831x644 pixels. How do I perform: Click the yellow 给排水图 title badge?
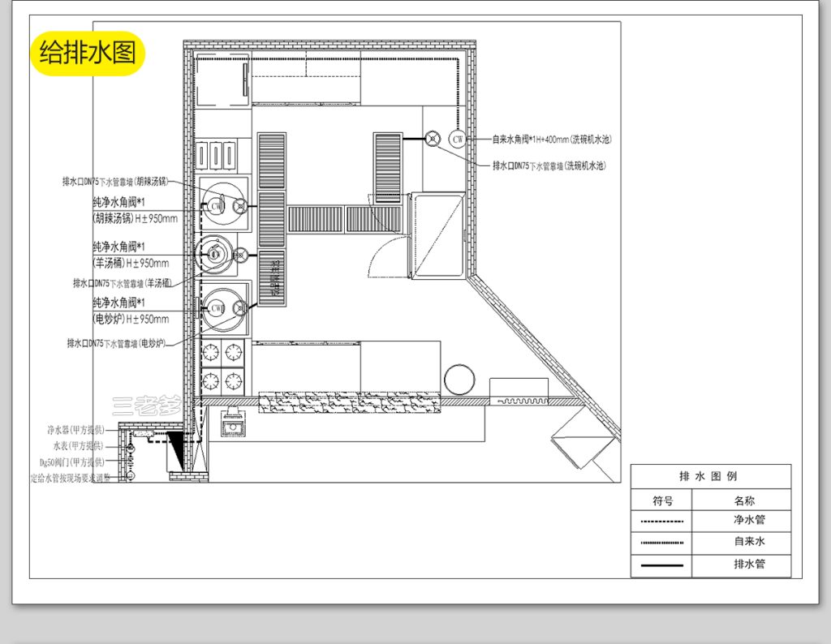[x=88, y=54]
